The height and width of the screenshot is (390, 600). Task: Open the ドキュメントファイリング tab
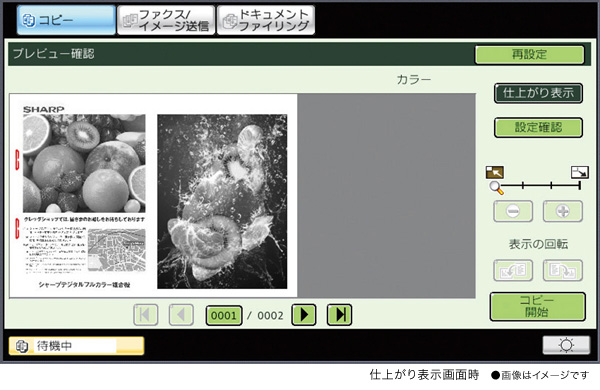pos(266,20)
